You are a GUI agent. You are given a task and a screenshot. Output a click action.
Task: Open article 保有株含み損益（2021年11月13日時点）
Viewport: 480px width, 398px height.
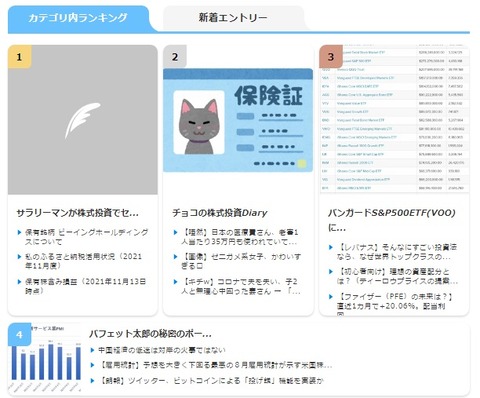pos(85,286)
